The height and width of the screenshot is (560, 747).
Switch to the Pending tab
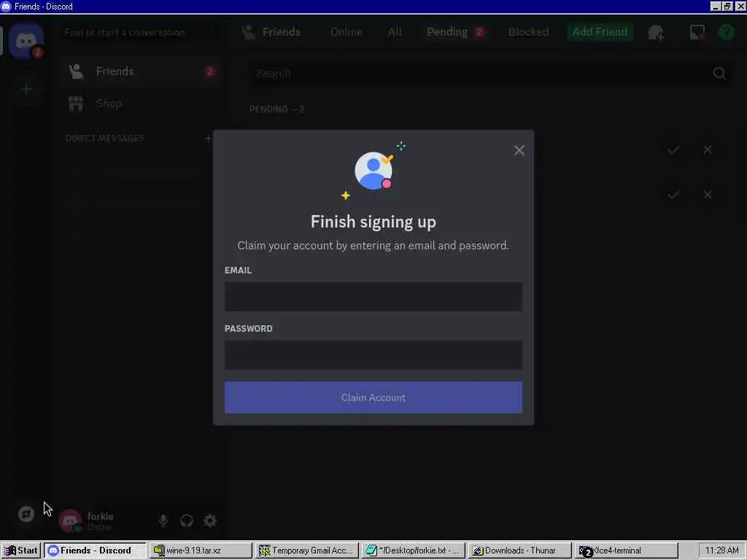pyautogui.click(x=455, y=32)
